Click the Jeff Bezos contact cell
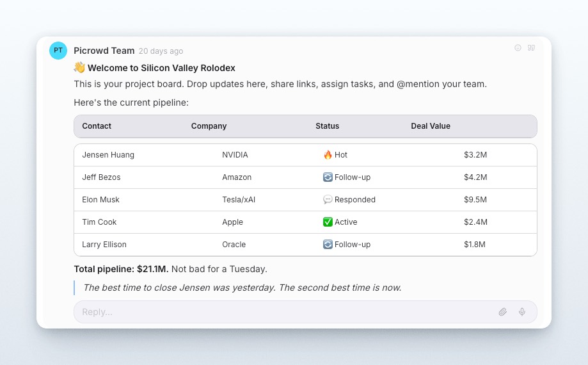 click(x=101, y=177)
